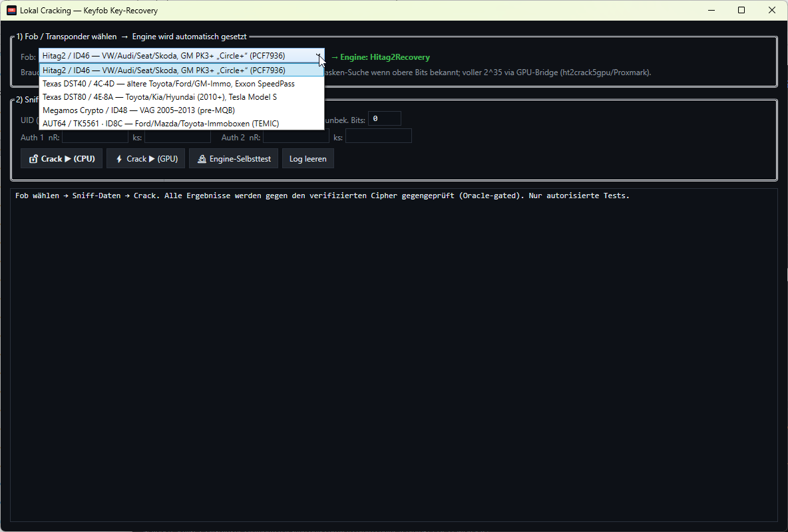Focus the unbek. Bits input field
788x532 pixels.
(x=385, y=118)
